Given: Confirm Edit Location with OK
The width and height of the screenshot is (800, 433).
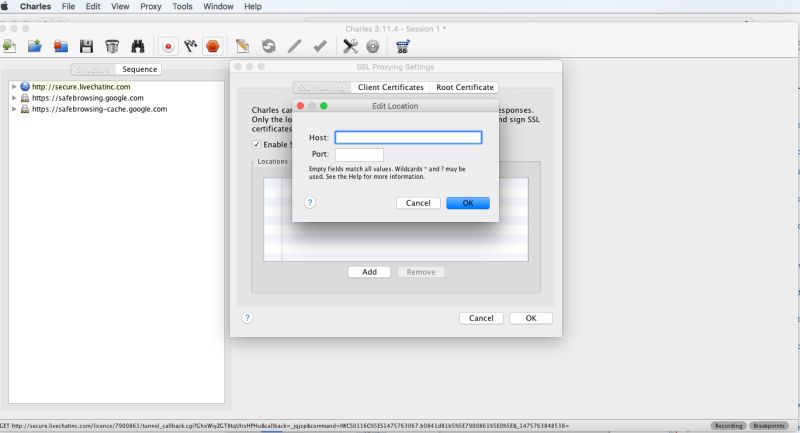Looking at the screenshot, I should point(468,203).
